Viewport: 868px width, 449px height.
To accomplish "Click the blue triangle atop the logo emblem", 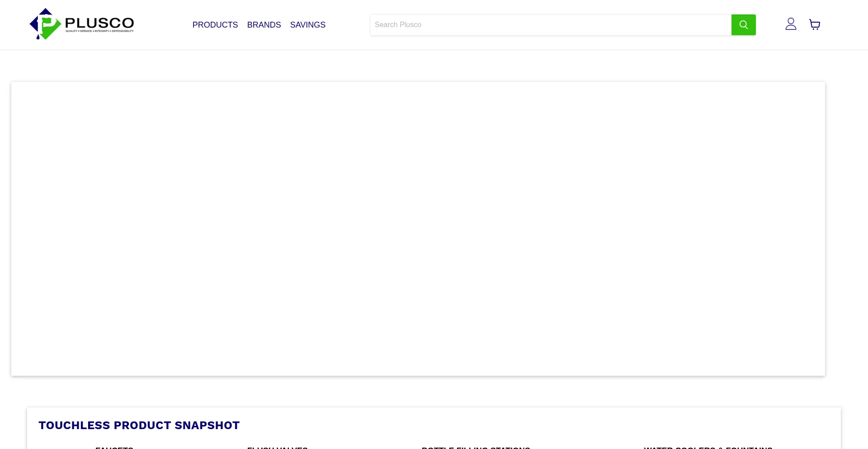I will click(46, 12).
